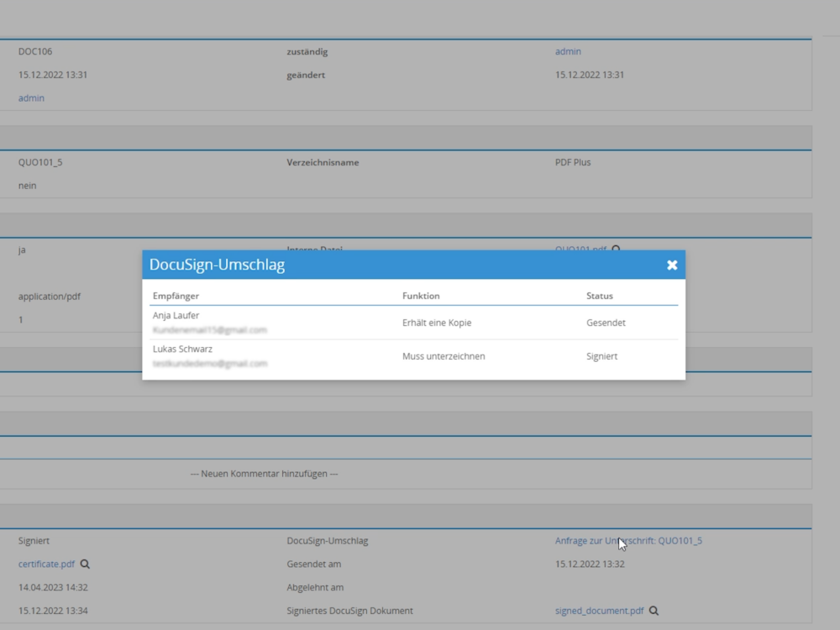Select recipient Lukas Schwarz
Viewport: 840px width, 630px height.
(182, 349)
